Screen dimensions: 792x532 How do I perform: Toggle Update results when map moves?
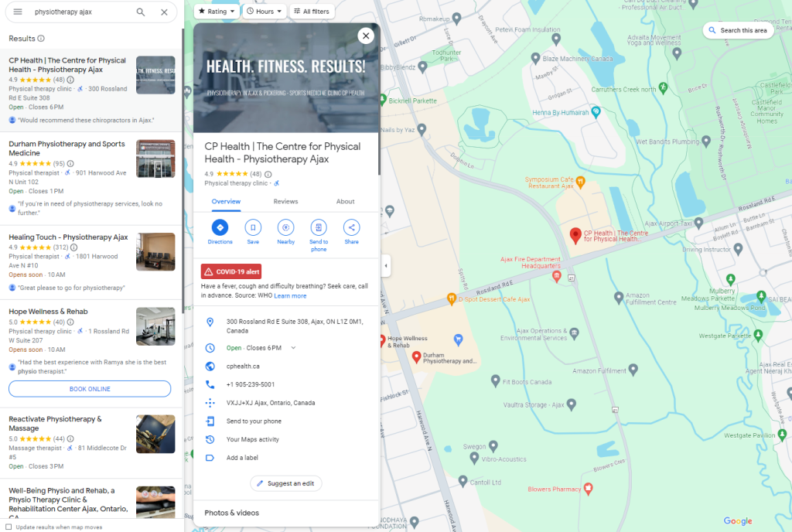coord(9,527)
